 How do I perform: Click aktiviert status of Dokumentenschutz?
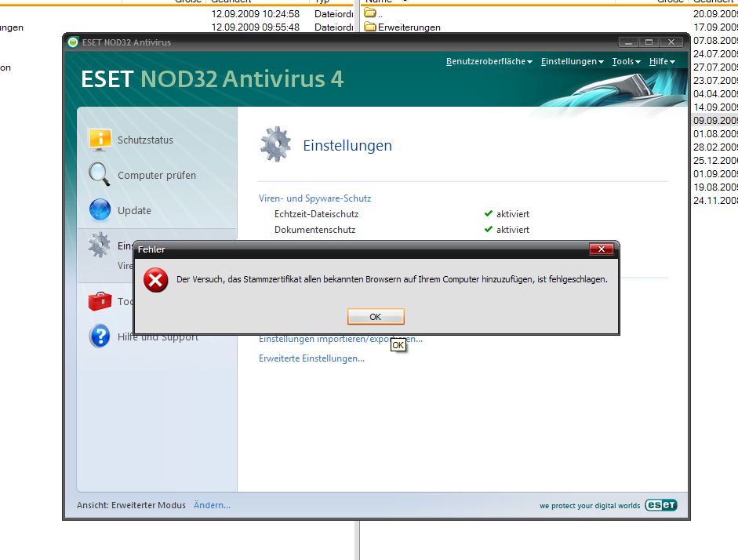(x=513, y=230)
